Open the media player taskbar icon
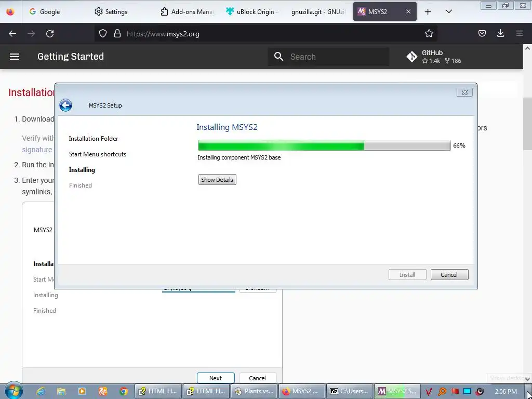The width and height of the screenshot is (532, 399). click(x=82, y=391)
